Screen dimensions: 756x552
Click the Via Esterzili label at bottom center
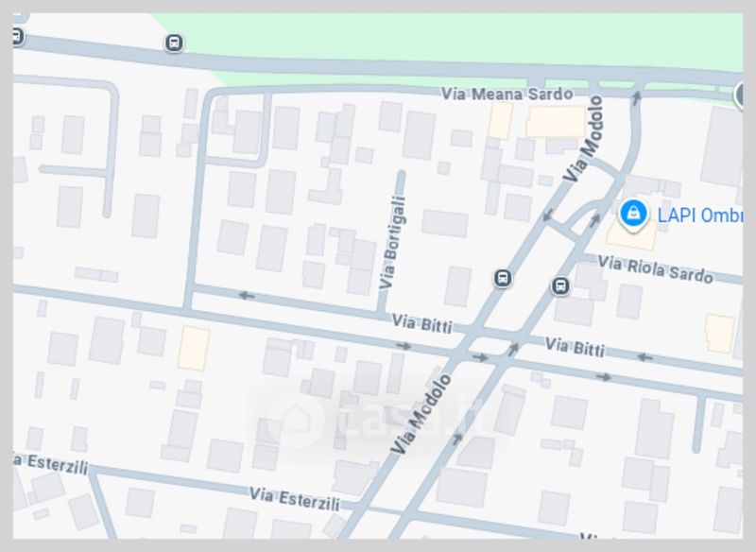295,499
